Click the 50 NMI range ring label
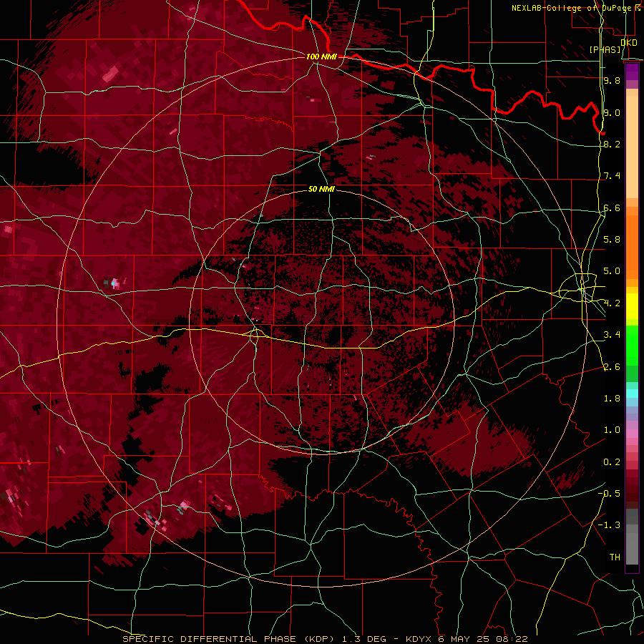This screenshot has width=644, height=644. 321,189
